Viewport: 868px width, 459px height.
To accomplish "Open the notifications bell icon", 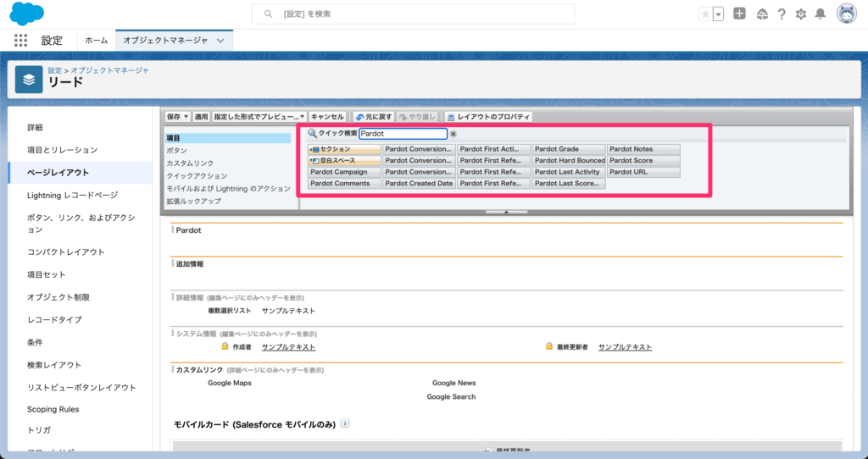I will pyautogui.click(x=821, y=14).
